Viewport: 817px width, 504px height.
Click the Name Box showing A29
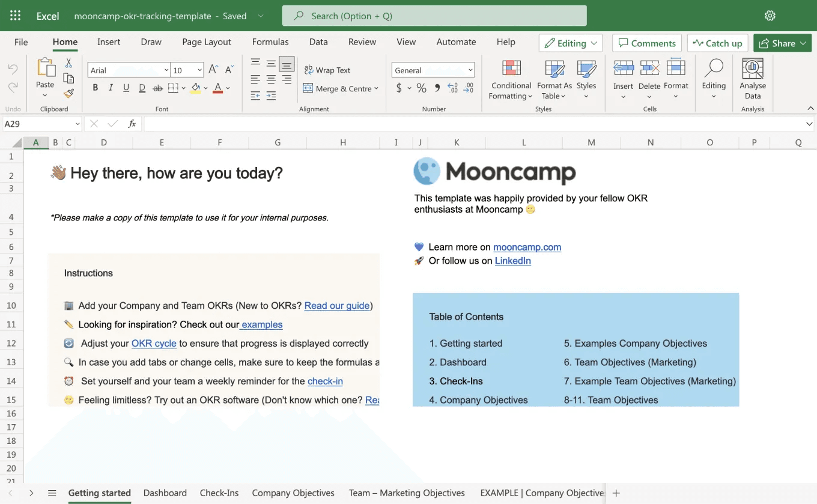tap(36, 123)
